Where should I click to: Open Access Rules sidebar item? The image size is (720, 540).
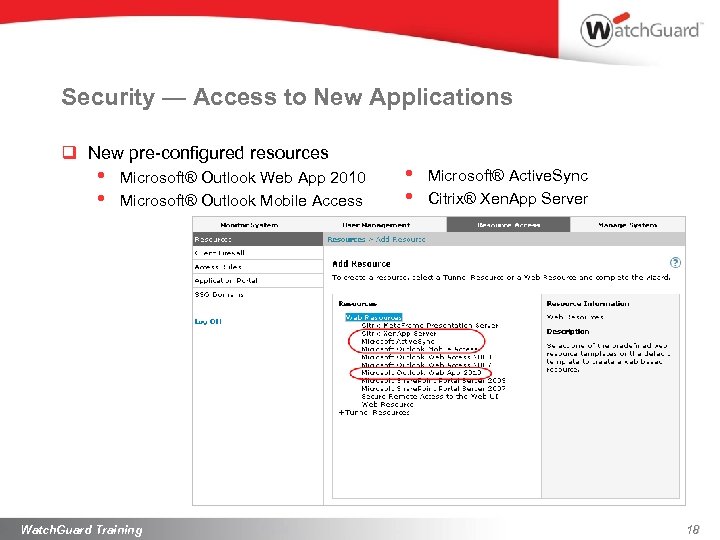(x=258, y=267)
